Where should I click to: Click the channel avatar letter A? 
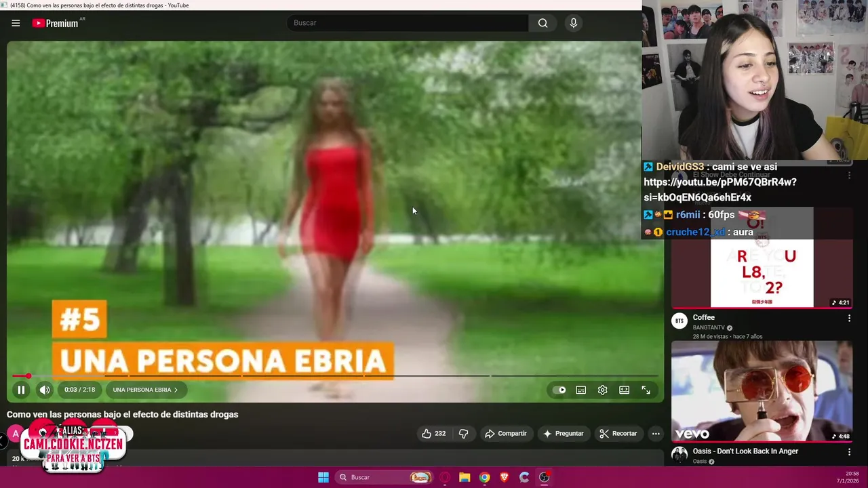pos(15,434)
